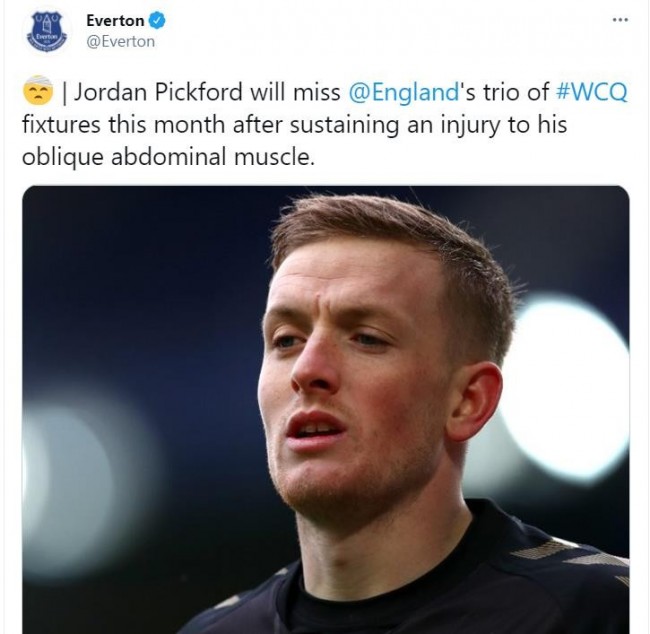Open the #WCQ hashtag
Screen dimensions: 650x634
[x=592, y=92]
